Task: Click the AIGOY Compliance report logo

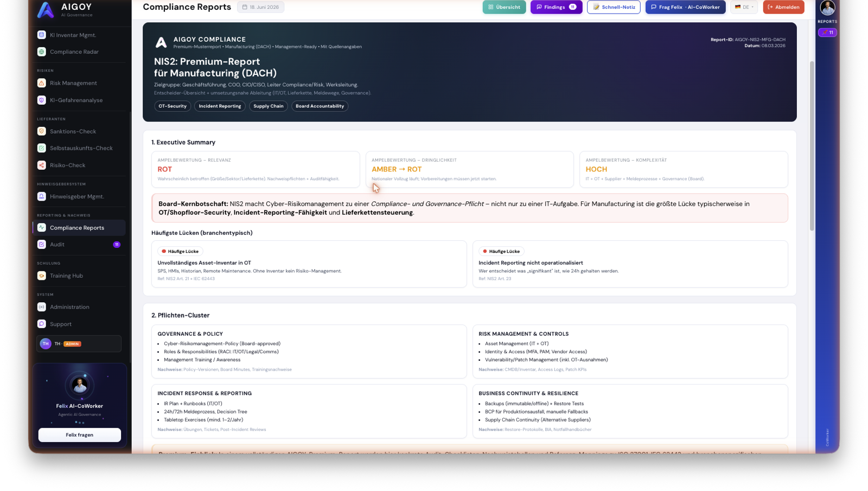Action: point(161,42)
